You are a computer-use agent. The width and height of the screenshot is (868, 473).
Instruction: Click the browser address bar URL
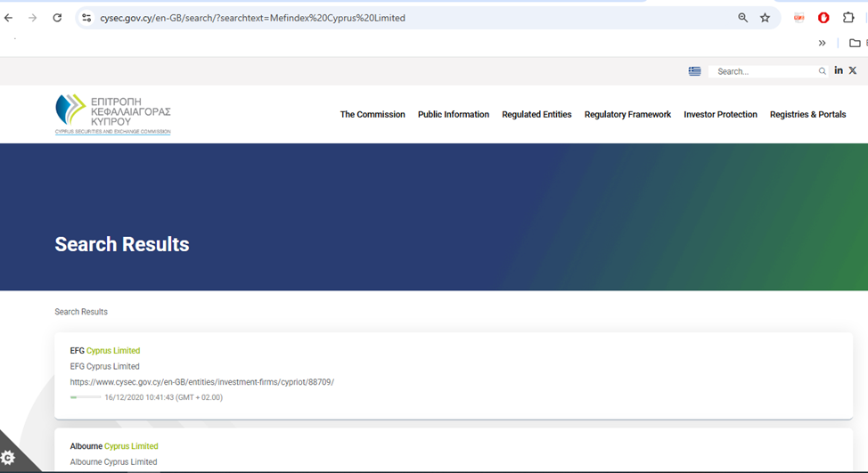[252, 18]
